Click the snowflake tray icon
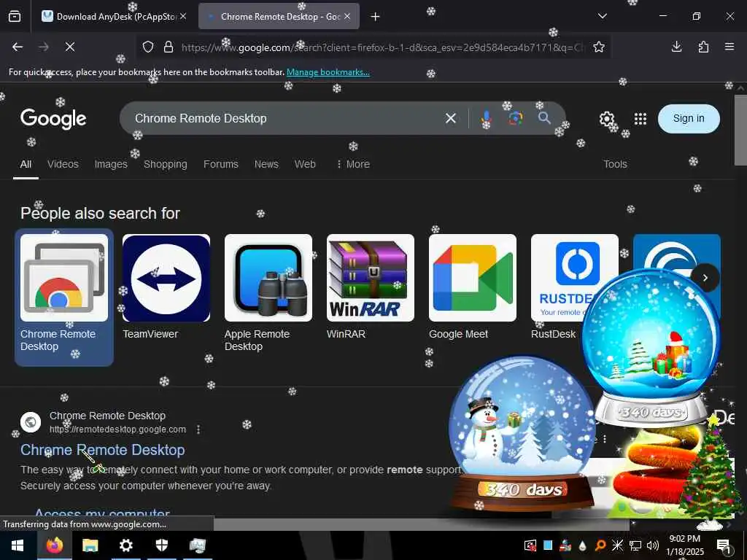 tap(617, 545)
